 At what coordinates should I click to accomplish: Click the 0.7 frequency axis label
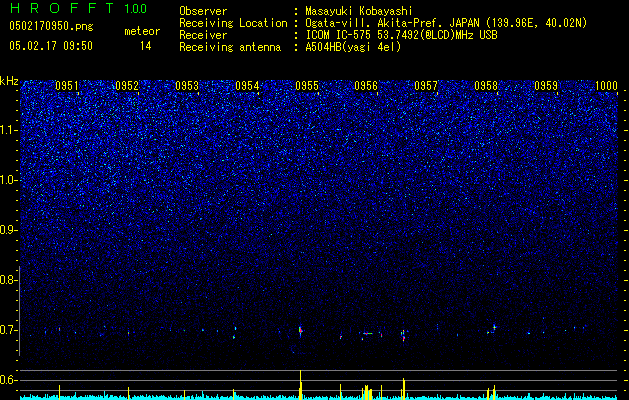[8, 330]
